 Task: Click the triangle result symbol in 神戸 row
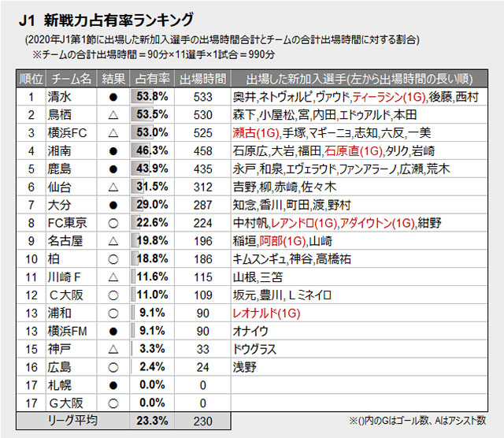113,348
